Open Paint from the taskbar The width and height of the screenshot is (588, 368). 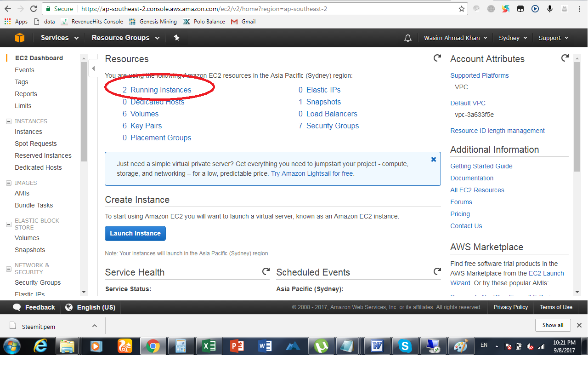(461, 346)
